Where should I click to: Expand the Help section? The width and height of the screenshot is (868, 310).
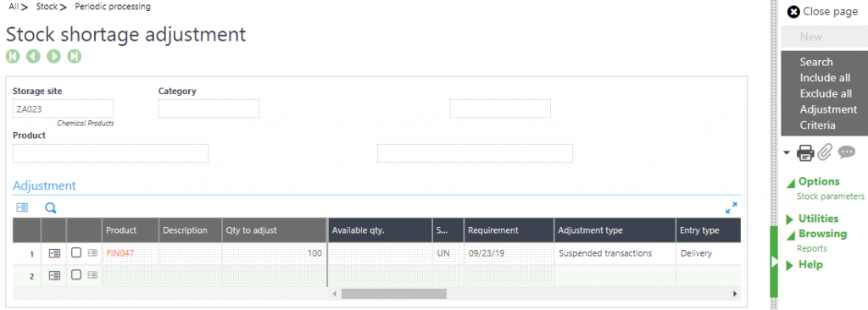point(790,265)
